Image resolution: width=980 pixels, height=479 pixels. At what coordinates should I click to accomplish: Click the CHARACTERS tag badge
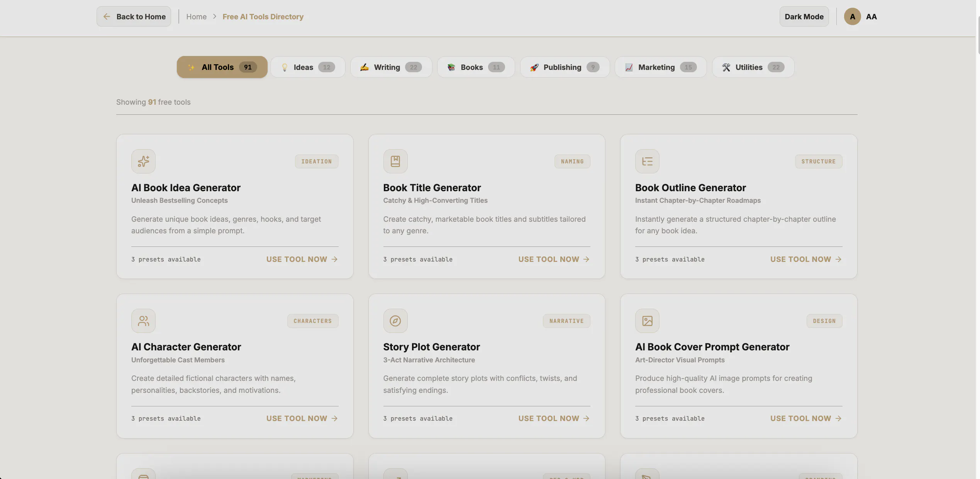point(313,321)
